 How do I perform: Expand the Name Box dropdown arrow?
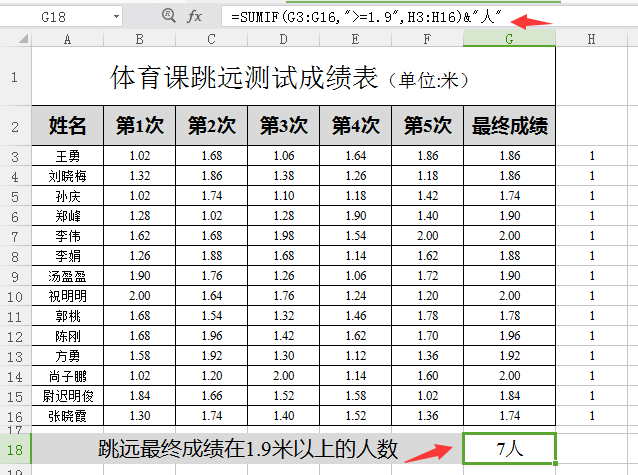pyautogui.click(x=116, y=17)
